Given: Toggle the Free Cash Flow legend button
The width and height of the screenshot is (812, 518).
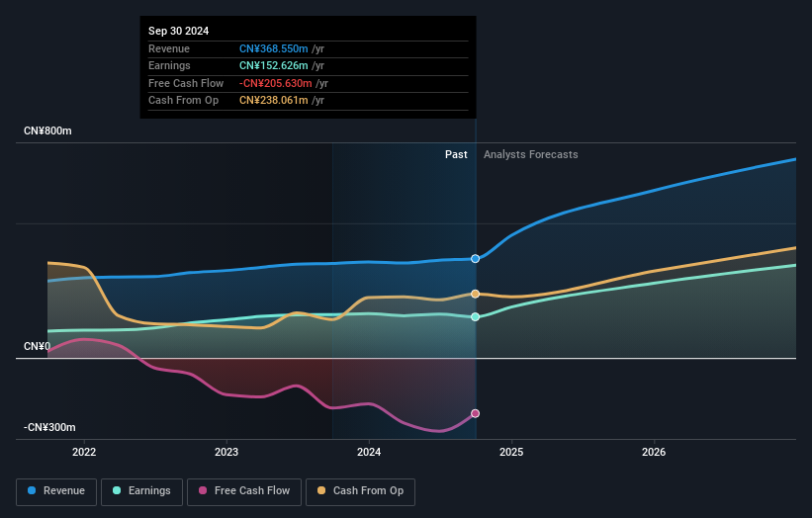Looking at the screenshot, I should pyautogui.click(x=244, y=491).
